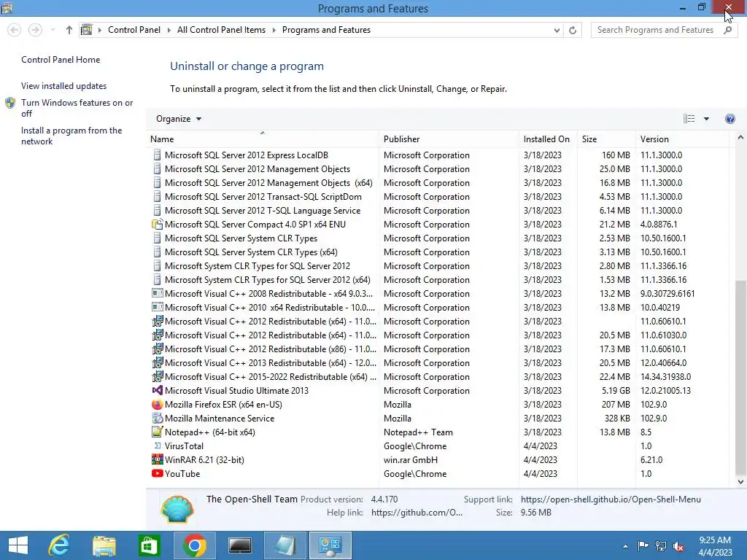Expand the chevron after Control Panel breadcrumb
The width and height of the screenshot is (747, 560).
[169, 30]
